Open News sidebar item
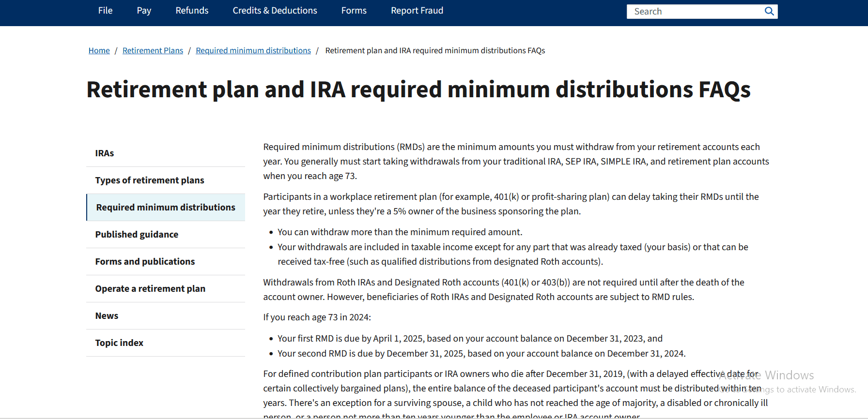 pos(166,316)
